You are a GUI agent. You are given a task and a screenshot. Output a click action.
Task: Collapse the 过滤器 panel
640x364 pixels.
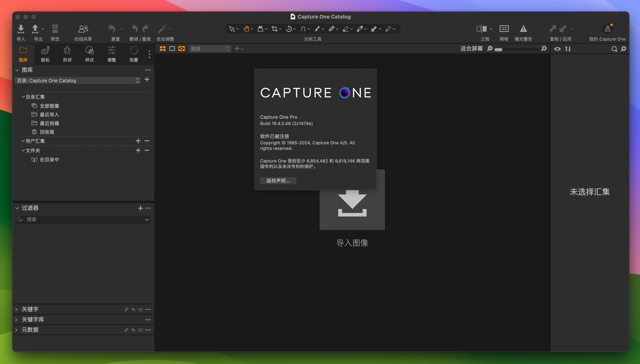pyautogui.click(x=17, y=208)
